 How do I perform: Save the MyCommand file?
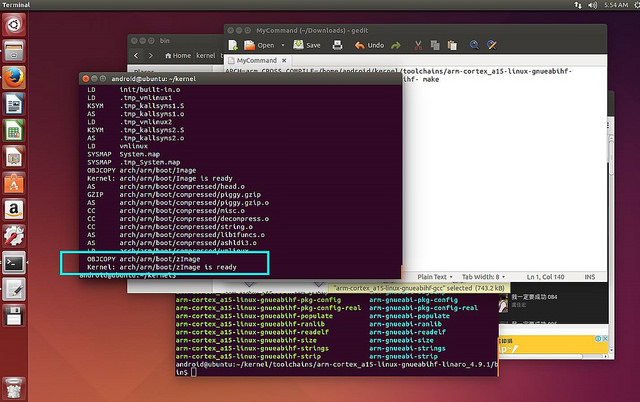(x=306, y=45)
